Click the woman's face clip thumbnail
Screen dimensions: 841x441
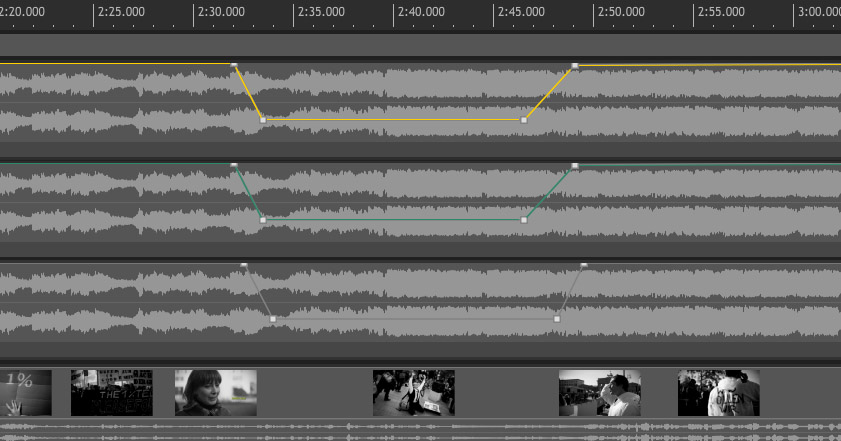(x=215, y=392)
